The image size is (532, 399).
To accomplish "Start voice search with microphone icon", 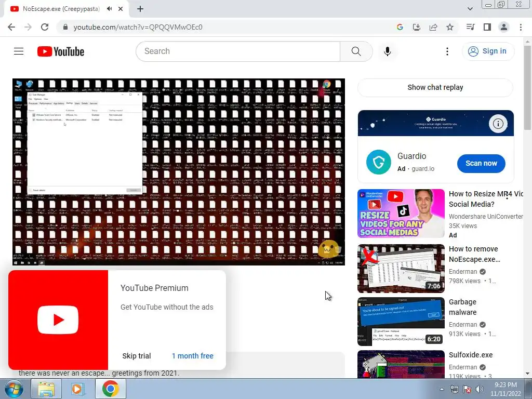I will (x=387, y=51).
